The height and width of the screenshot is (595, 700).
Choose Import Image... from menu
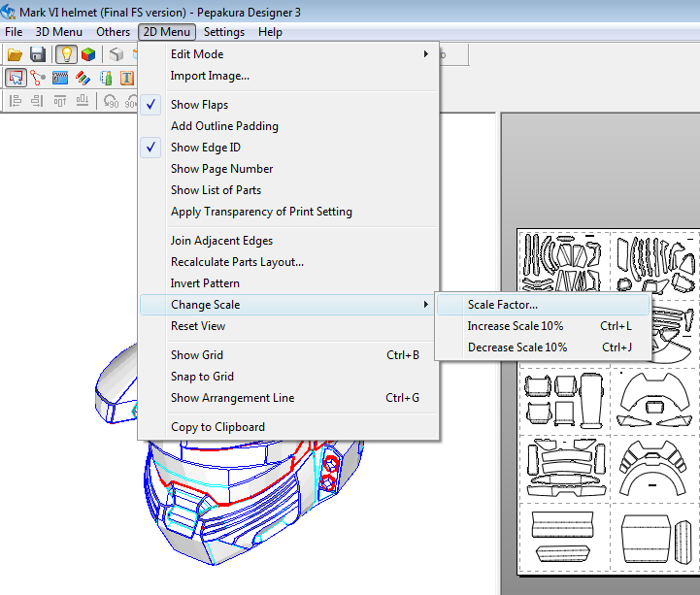289,76
